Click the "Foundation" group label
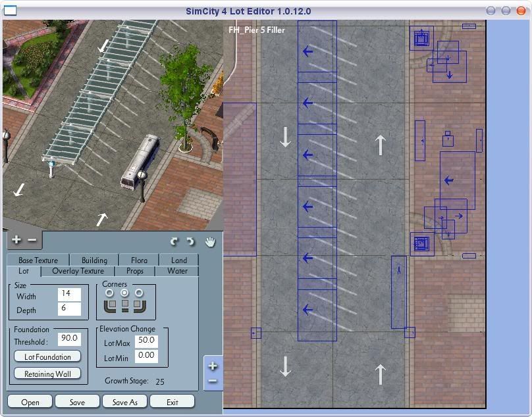Viewport: 532px width, 417px height. [32, 330]
